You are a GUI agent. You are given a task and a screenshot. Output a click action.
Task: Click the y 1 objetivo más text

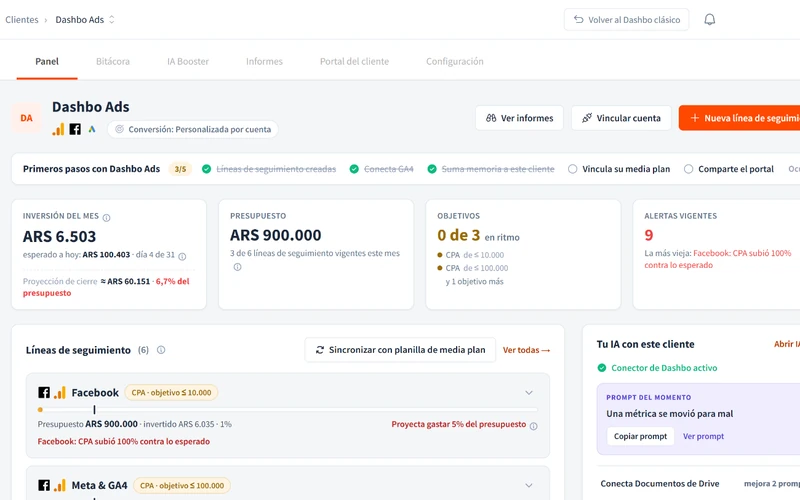click(x=474, y=281)
